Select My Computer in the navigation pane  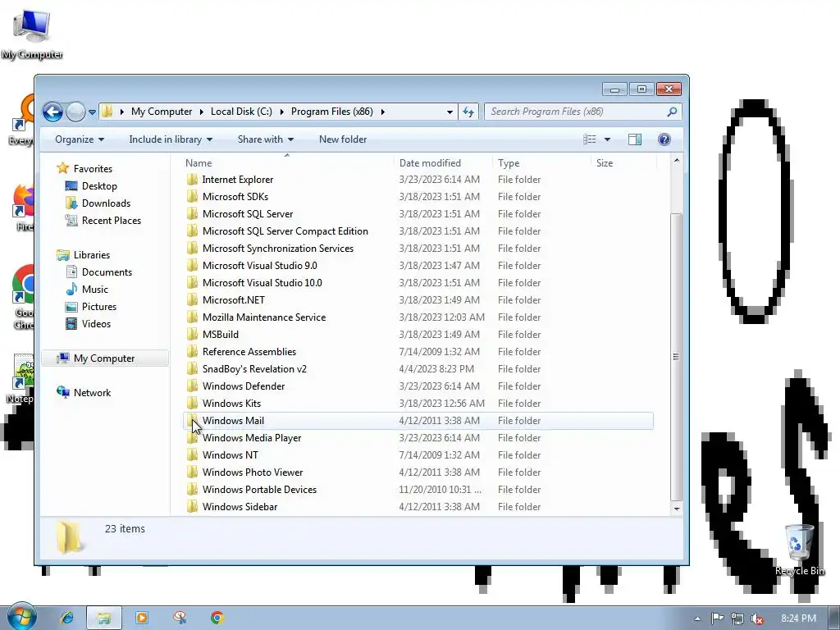click(x=104, y=358)
